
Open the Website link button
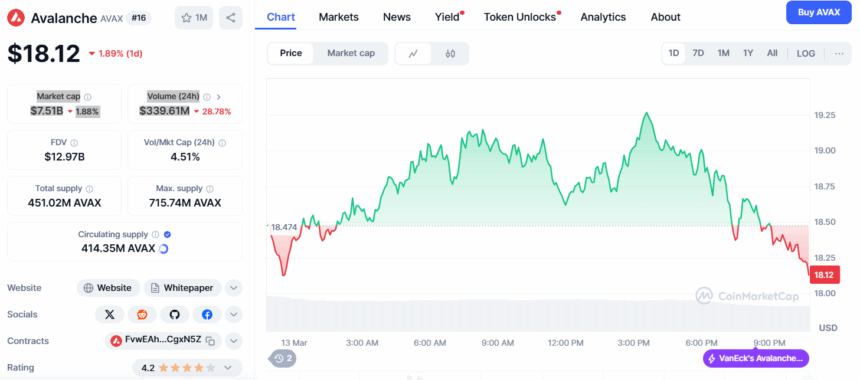(x=108, y=288)
